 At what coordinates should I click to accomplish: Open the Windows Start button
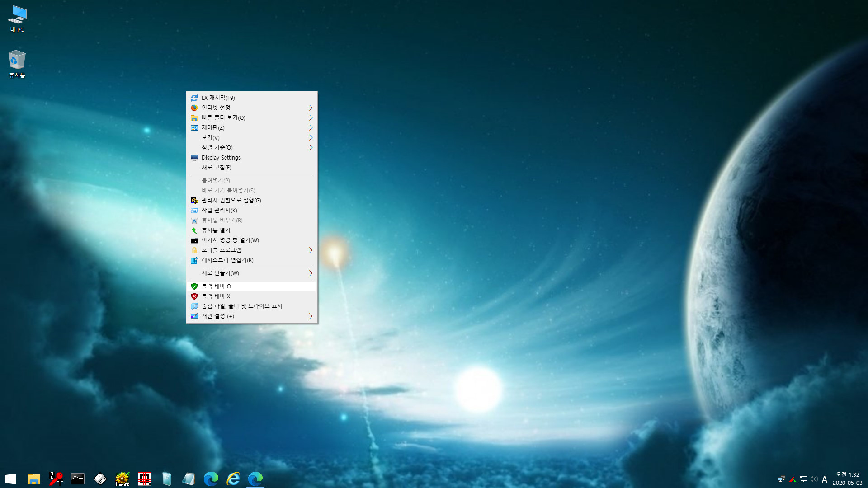[x=11, y=479]
